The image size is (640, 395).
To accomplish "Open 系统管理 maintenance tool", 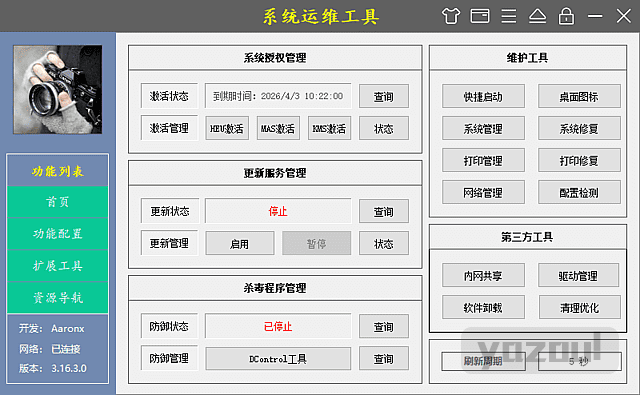I will point(483,129).
